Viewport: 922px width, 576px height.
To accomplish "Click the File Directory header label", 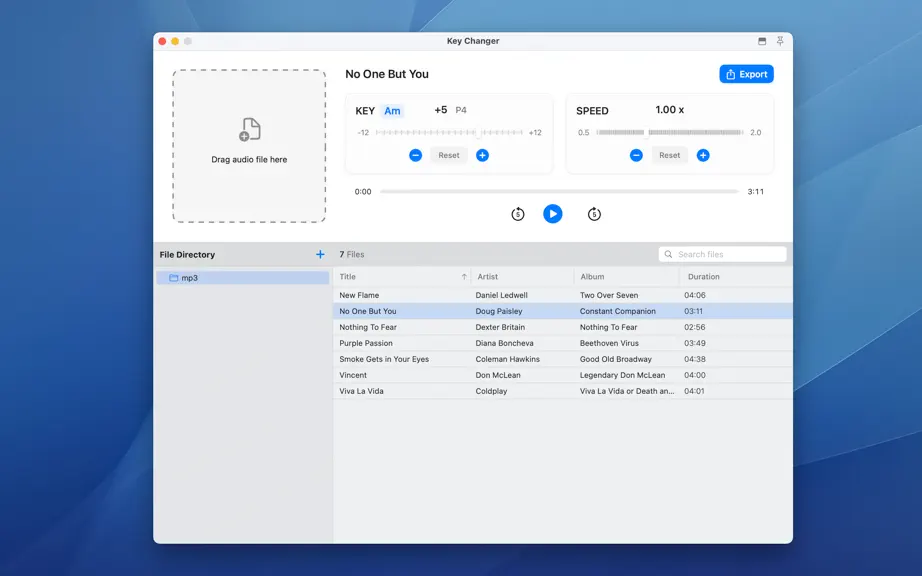I will [x=187, y=254].
